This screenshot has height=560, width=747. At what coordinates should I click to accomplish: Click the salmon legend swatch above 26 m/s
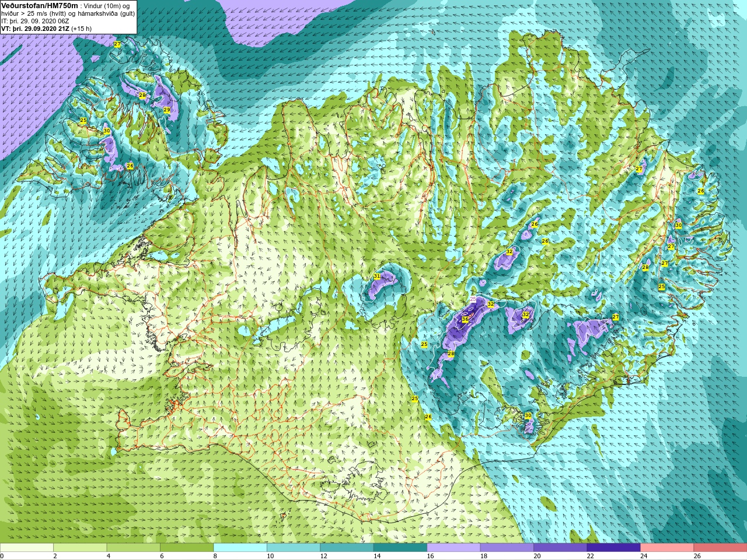coord(721,548)
